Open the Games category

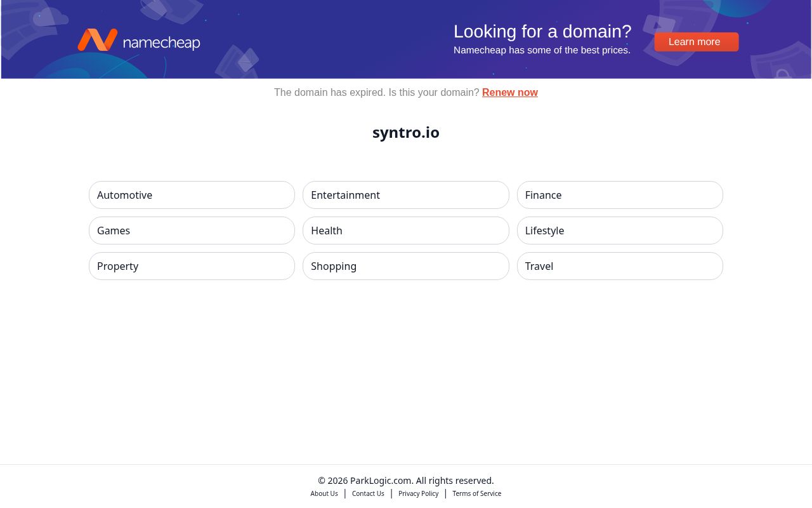click(192, 231)
